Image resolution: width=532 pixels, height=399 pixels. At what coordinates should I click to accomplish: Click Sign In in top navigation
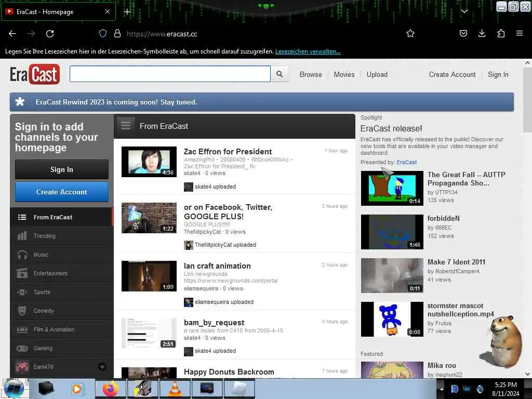point(498,74)
